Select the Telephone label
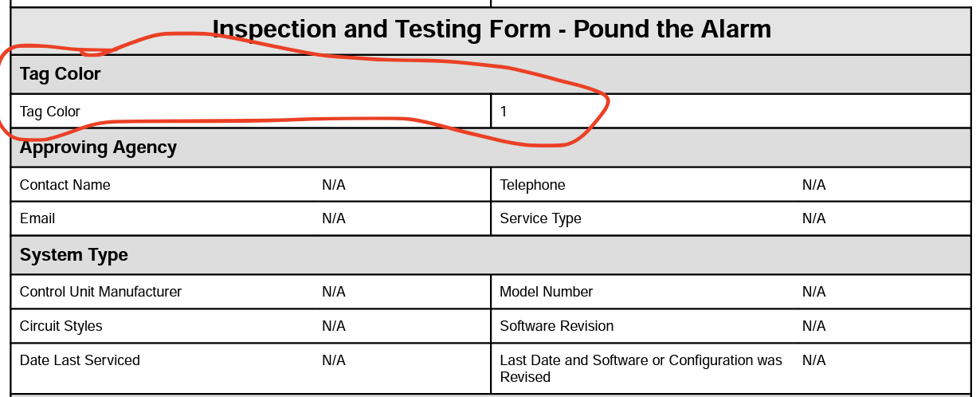The height and width of the screenshot is (397, 980). click(532, 185)
